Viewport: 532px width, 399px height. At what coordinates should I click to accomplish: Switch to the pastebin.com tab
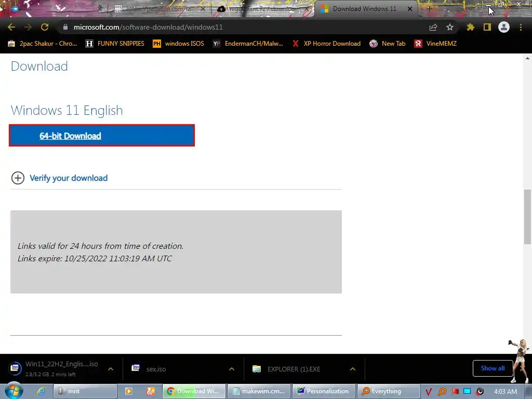[x=159, y=9]
